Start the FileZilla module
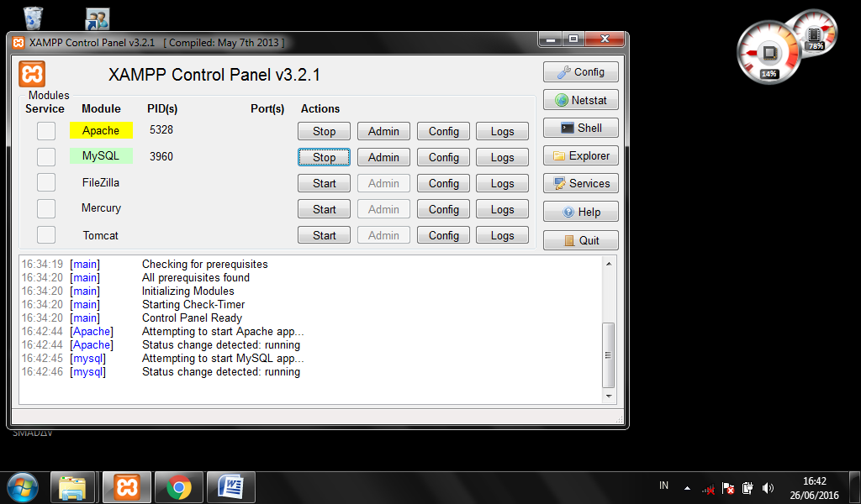The height and width of the screenshot is (504, 861). [x=324, y=182]
